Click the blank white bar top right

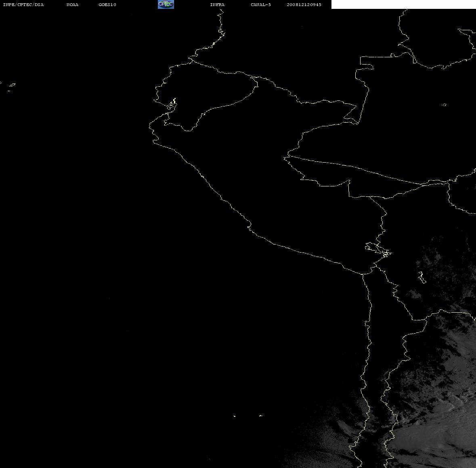tap(403, 4)
